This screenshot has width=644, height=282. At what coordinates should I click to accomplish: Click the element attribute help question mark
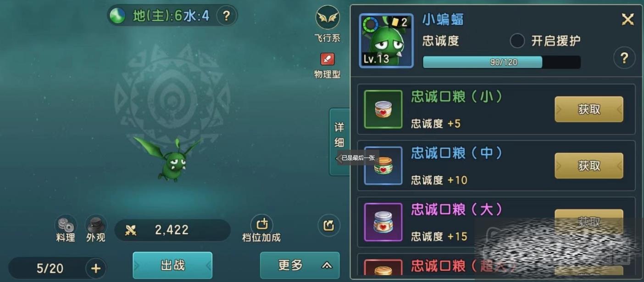tap(226, 16)
